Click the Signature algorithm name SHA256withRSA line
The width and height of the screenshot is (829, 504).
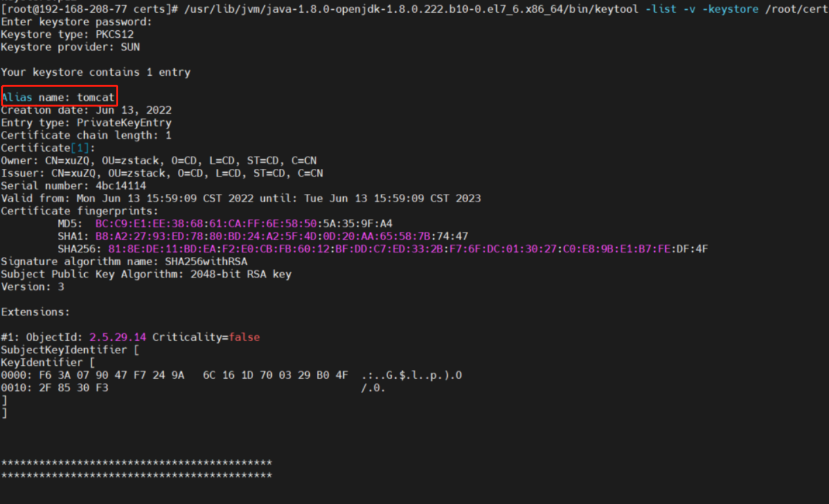pyautogui.click(x=124, y=261)
